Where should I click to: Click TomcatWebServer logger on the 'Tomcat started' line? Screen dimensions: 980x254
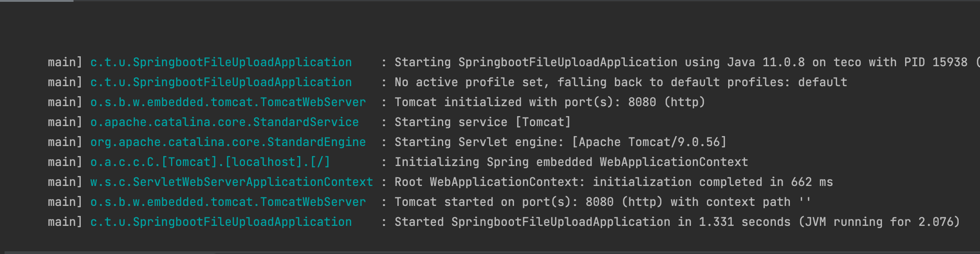click(x=228, y=202)
